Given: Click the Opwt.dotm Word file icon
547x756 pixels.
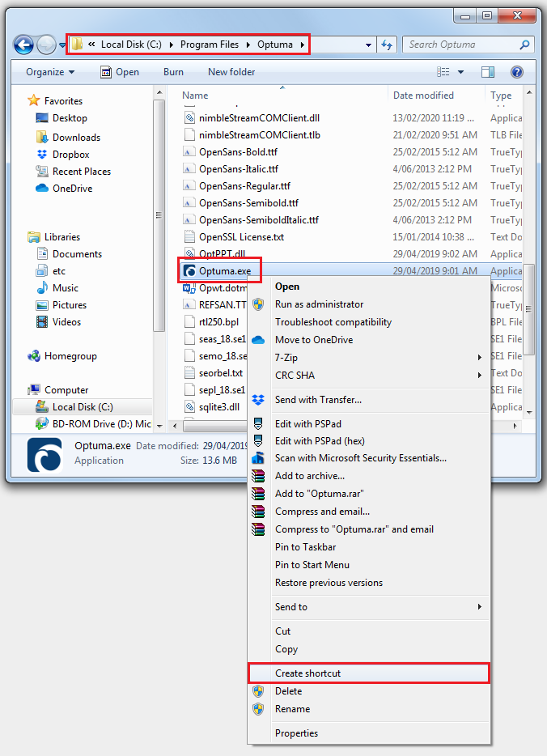Looking at the screenshot, I should pyautogui.click(x=189, y=288).
